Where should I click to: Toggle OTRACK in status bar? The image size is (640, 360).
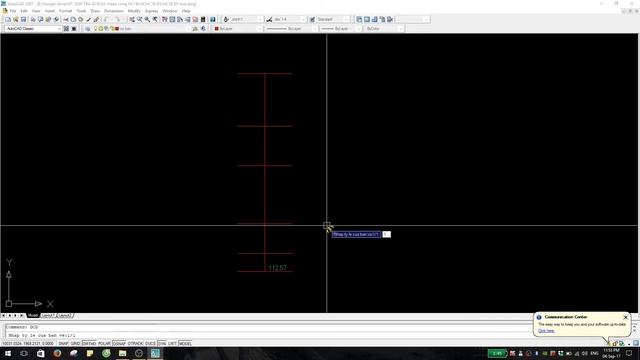(x=136, y=344)
